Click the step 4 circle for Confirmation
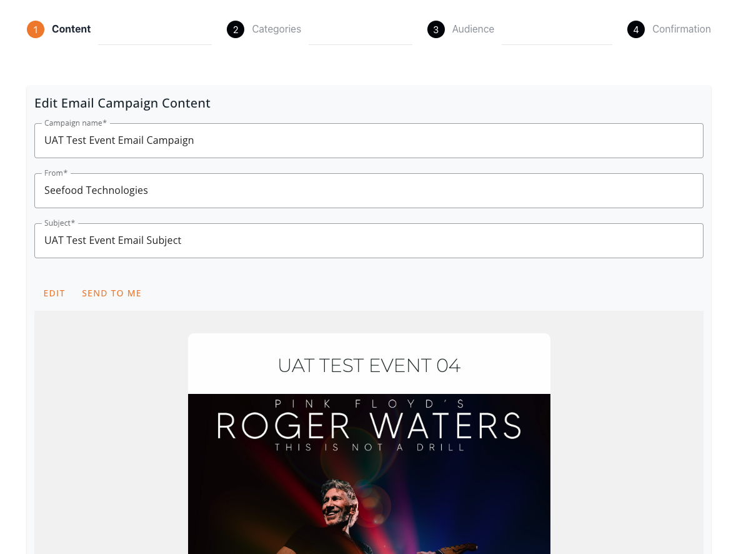 pos(636,29)
